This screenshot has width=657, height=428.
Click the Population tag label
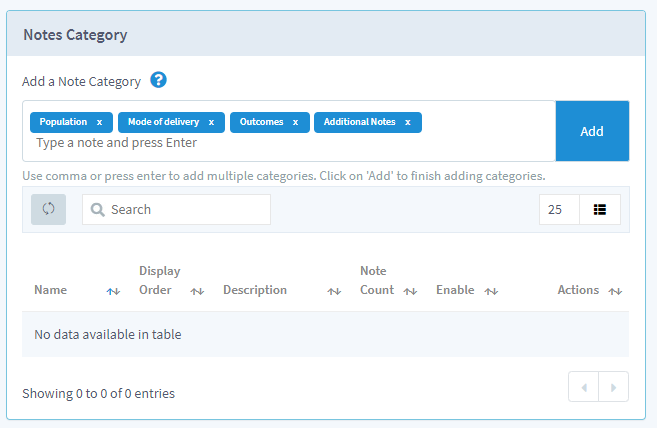click(x=63, y=122)
